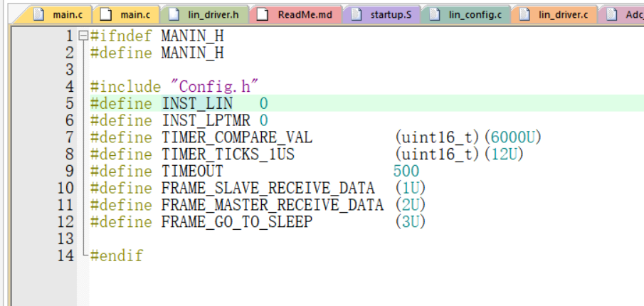The width and height of the screenshot is (644, 306).
Task: Click the file icon on ReadMe.md tab
Action: tap(262, 15)
